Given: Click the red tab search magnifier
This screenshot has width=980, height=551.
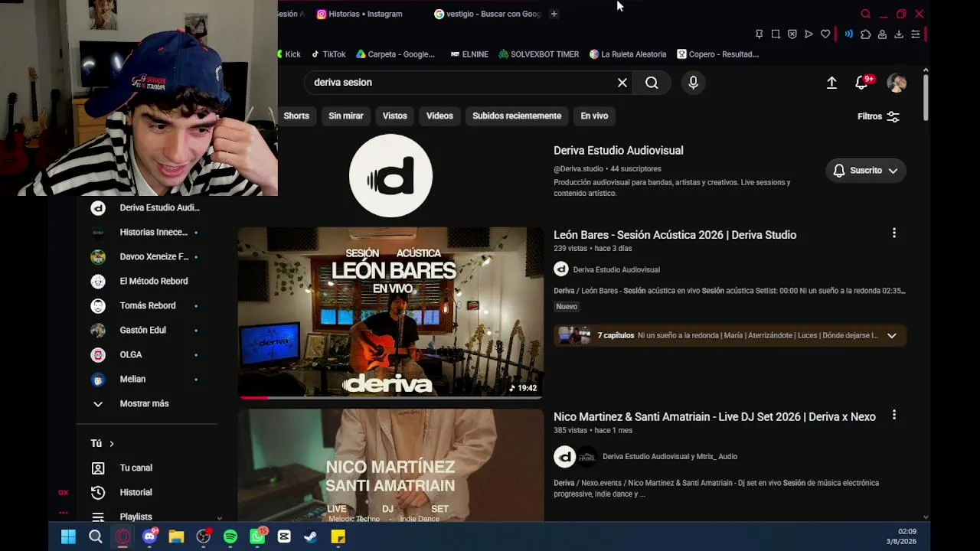Looking at the screenshot, I should 866,14.
